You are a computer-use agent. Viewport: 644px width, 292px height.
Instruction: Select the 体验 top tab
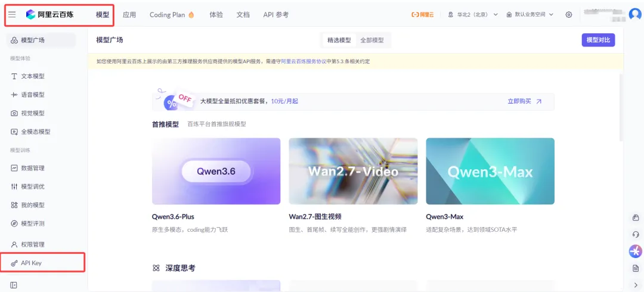coord(216,14)
